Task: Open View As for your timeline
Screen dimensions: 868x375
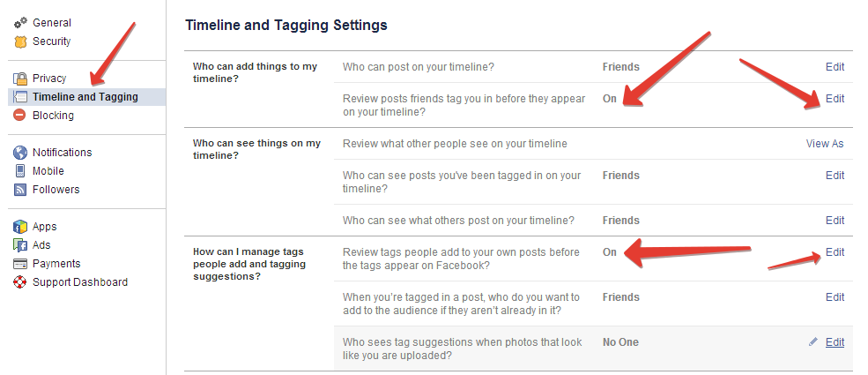Action: pos(825,144)
